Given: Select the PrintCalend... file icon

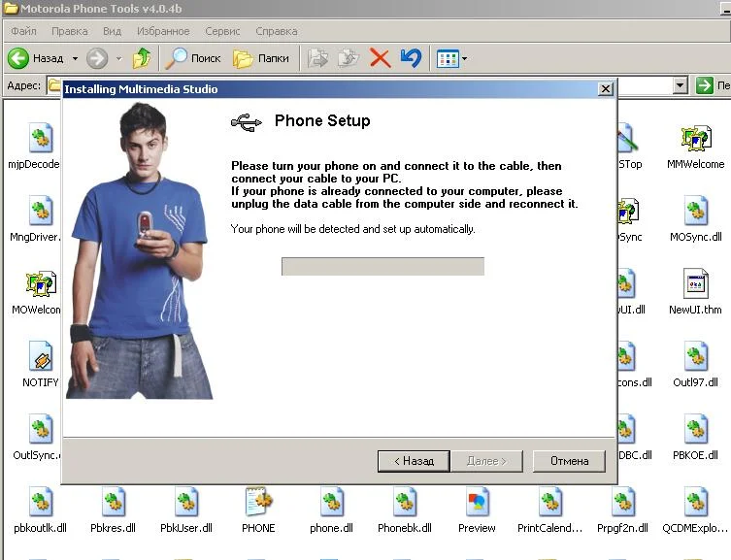Looking at the screenshot, I should [550, 502].
